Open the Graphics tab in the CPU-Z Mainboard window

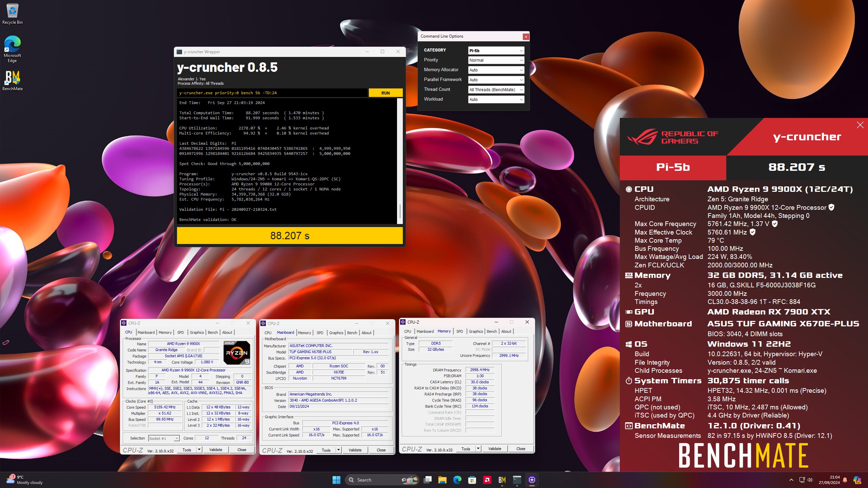pos(336,333)
